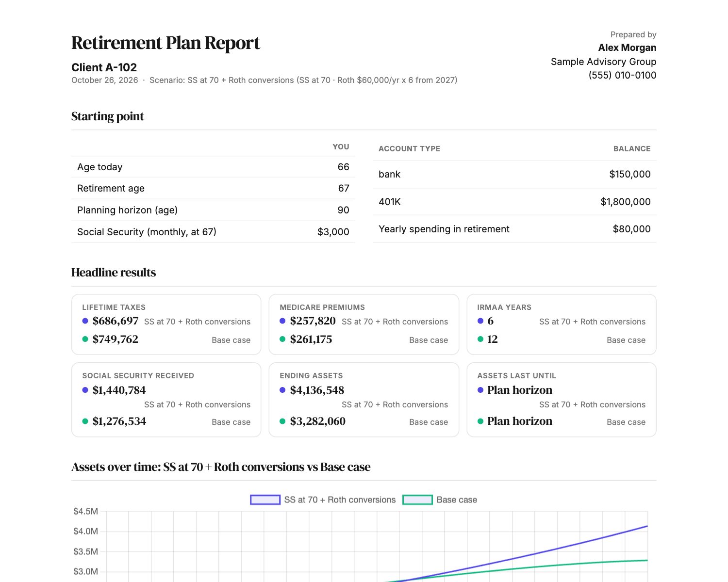The height and width of the screenshot is (582, 728).
Task: Click Social Security received $1,440,784
Action: point(119,390)
